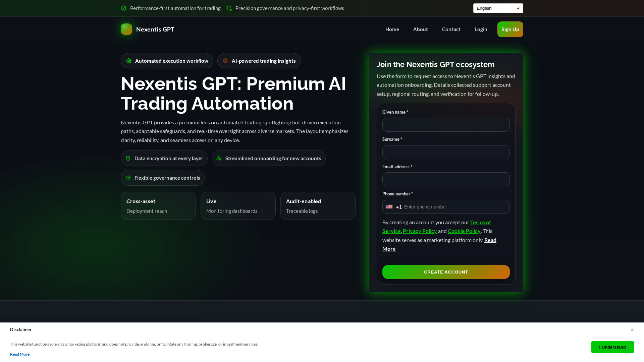Click the Performance-first automation for trading text

(x=175, y=8)
